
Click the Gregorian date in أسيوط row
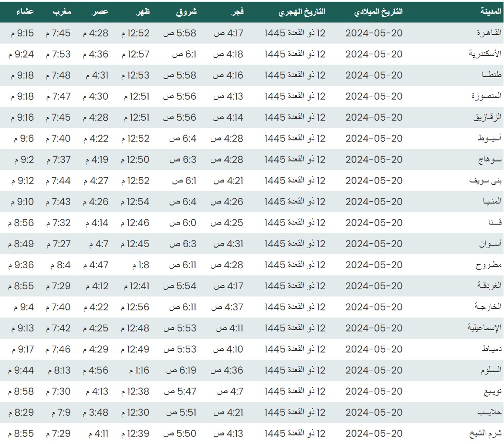pos(374,138)
